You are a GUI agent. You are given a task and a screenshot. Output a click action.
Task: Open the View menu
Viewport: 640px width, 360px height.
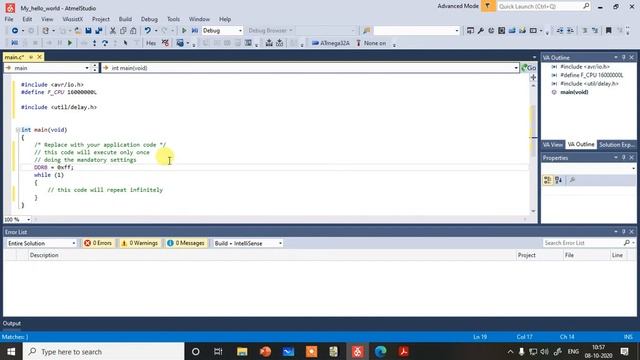point(47,19)
